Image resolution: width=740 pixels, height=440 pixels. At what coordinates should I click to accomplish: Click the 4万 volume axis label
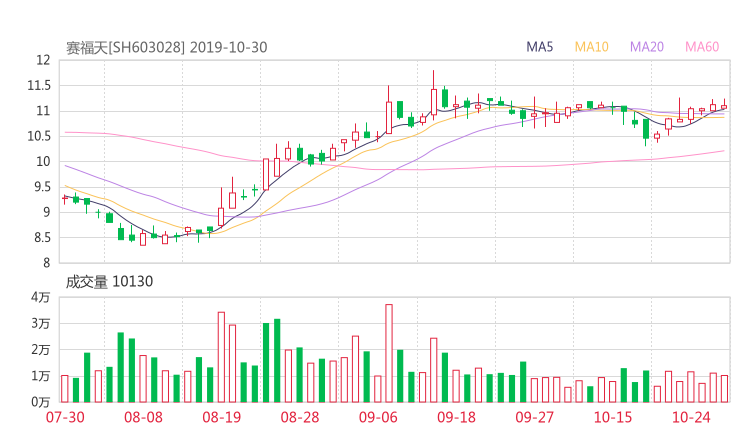pyautogui.click(x=40, y=298)
